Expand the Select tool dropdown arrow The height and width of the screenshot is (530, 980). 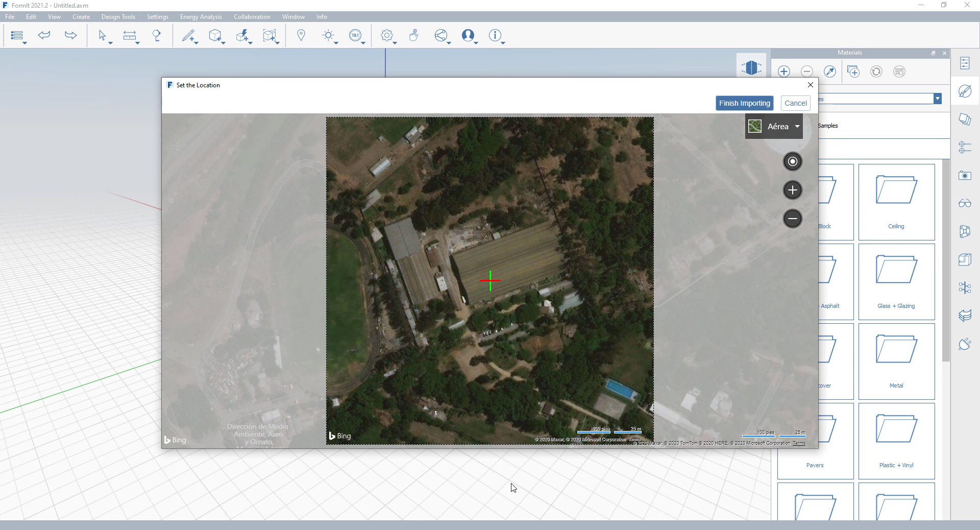[x=110, y=43]
